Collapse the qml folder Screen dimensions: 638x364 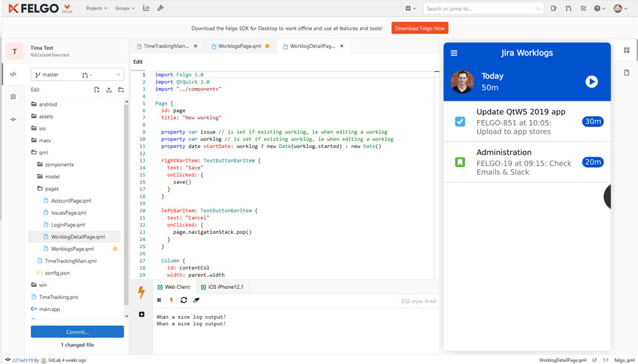point(40,152)
